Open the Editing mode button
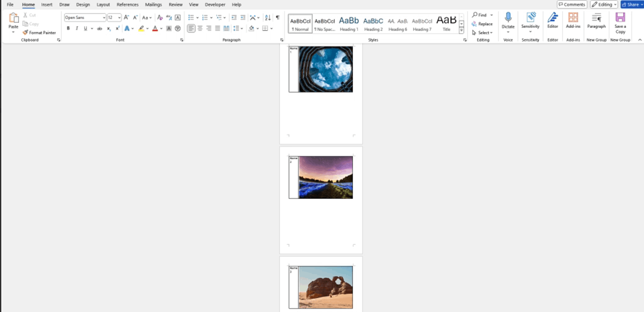The height and width of the screenshot is (312, 644). tap(604, 4)
